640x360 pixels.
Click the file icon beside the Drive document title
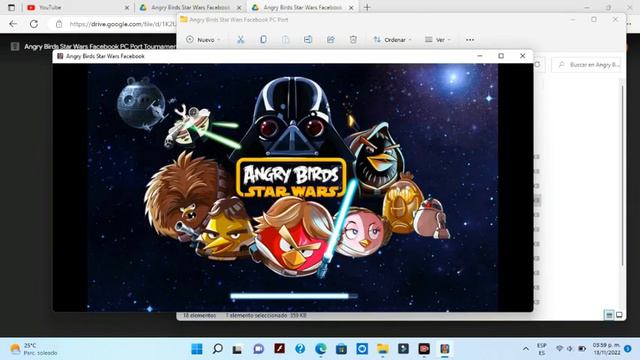pyautogui.click(x=15, y=47)
